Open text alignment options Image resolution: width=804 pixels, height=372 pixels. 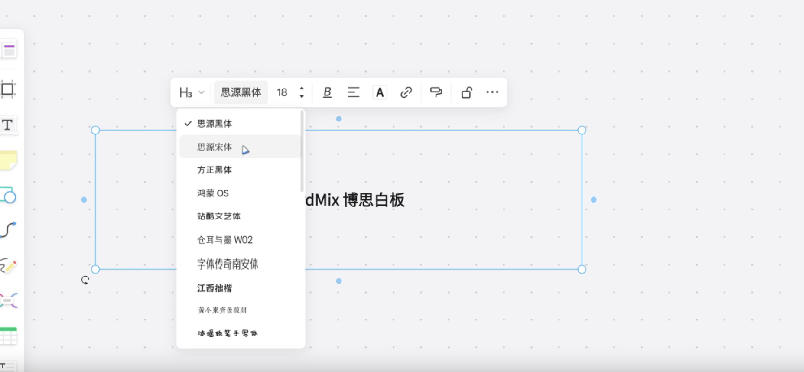coord(353,92)
